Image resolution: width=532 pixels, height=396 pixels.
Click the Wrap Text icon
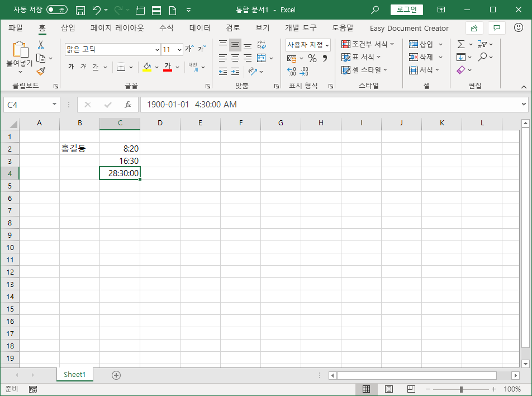tap(262, 45)
